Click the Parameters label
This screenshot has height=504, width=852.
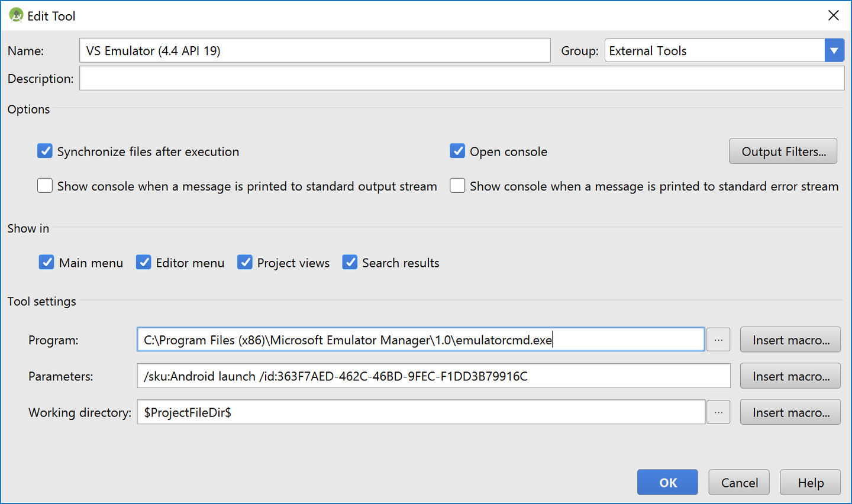(60, 376)
